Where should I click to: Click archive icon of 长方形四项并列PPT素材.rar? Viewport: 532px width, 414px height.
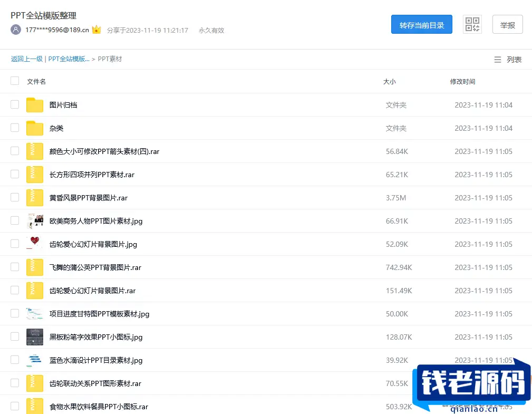(35, 175)
